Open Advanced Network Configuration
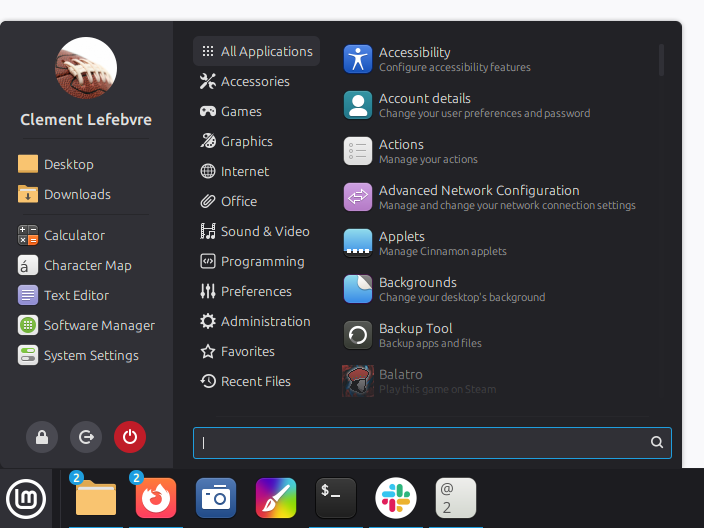The image size is (704, 528). point(358,197)
